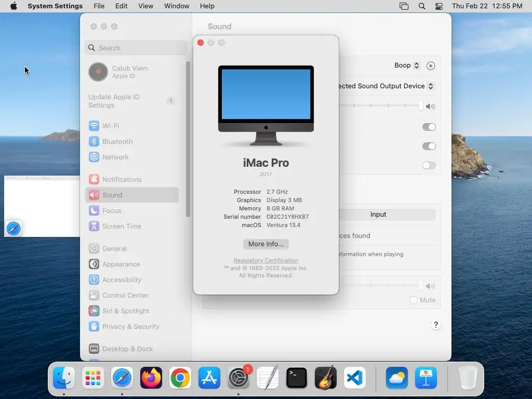Play the Boop alert sound preview
This screenshot has width=532, height=399.
click(x=431, y=66)
